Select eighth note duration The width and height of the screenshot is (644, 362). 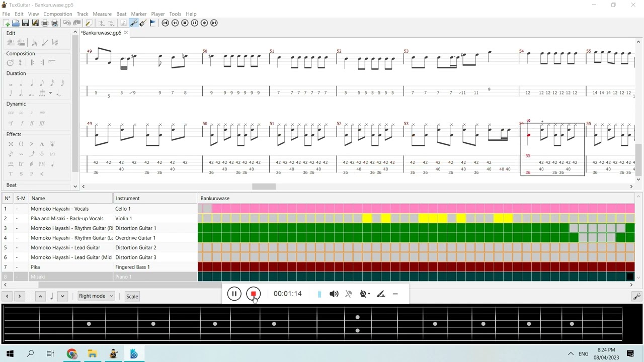tap(42, 83)
